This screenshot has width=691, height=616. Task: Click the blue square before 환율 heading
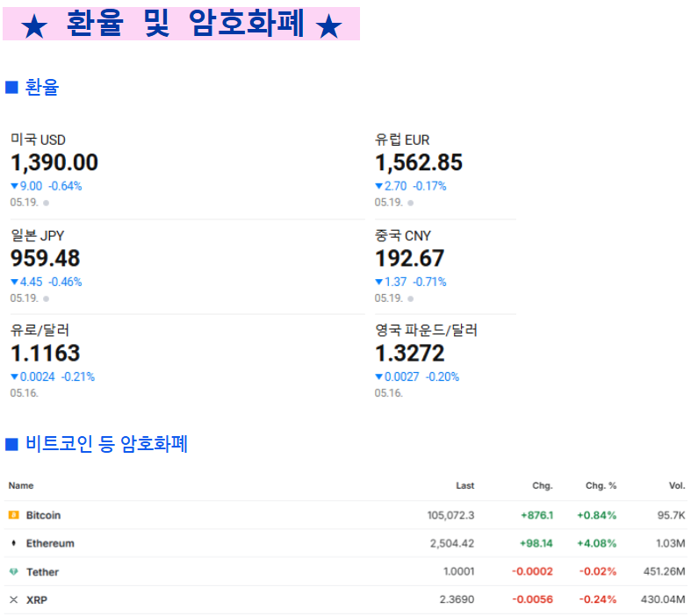click(x=11, y=87)
